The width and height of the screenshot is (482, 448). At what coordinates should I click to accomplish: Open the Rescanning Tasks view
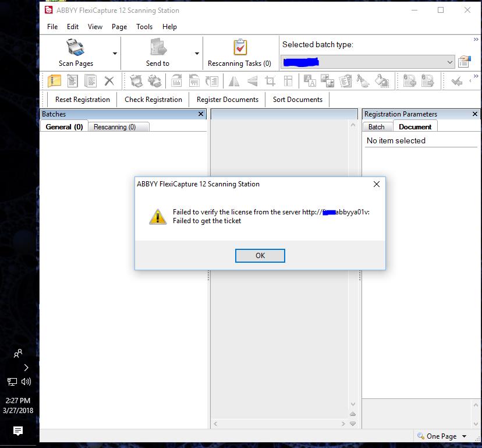click(x=240, y=51)
